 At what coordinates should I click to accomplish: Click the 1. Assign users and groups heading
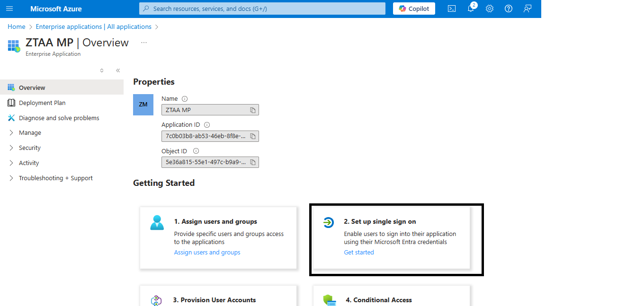click(x=215, y=221)
